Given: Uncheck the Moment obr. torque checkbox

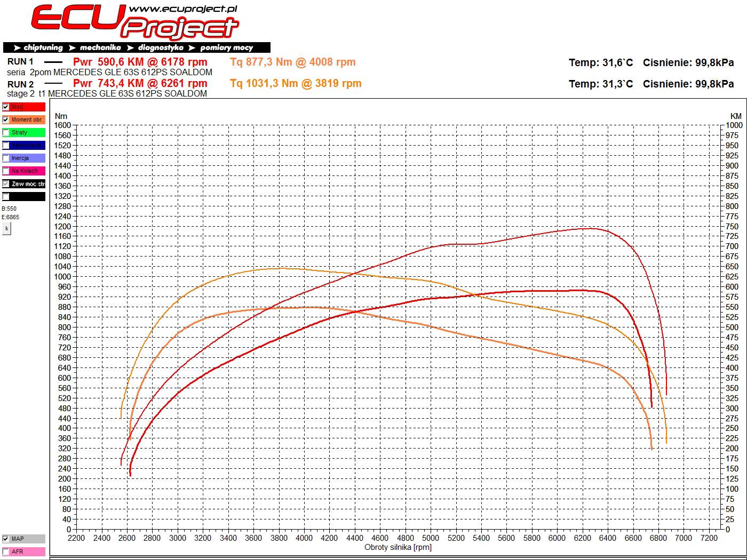Looking at the screenshot, I should click(x=6, y=120).
